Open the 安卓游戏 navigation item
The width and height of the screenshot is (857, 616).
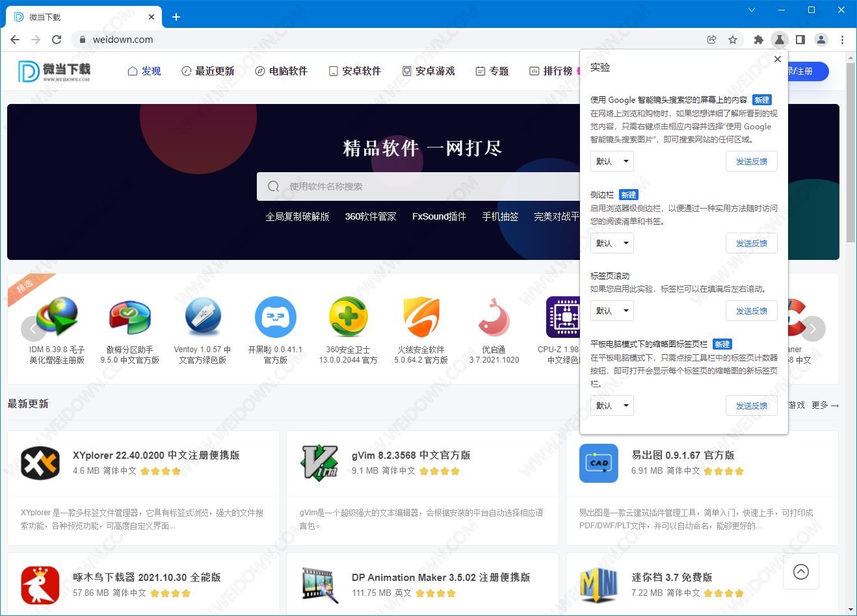coord(429,71)
